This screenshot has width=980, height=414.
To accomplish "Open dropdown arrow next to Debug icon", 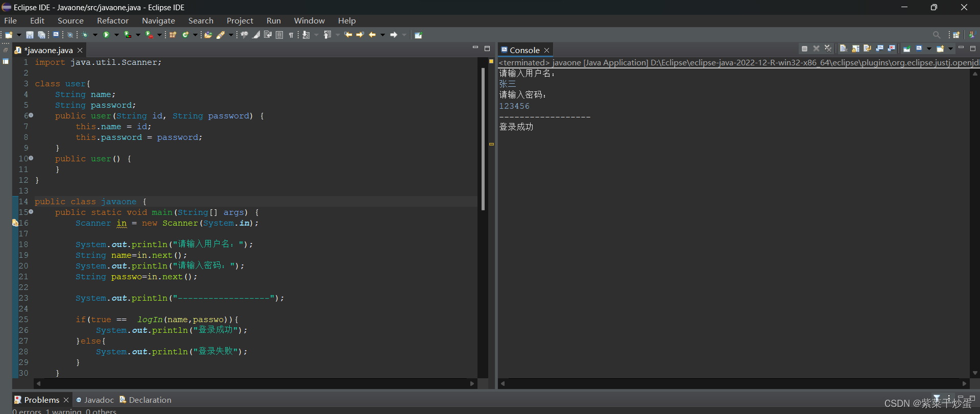I will (x=95, y=35).
